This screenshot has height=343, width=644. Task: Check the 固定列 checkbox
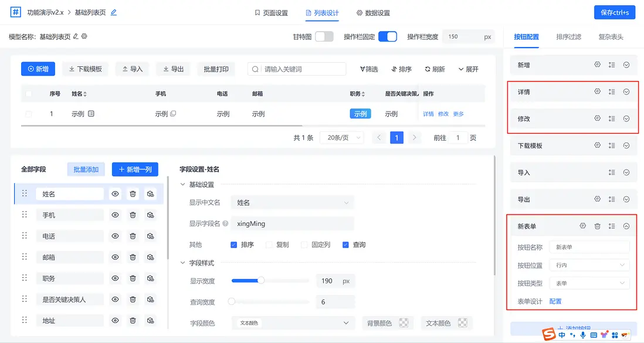pos(304,245)
